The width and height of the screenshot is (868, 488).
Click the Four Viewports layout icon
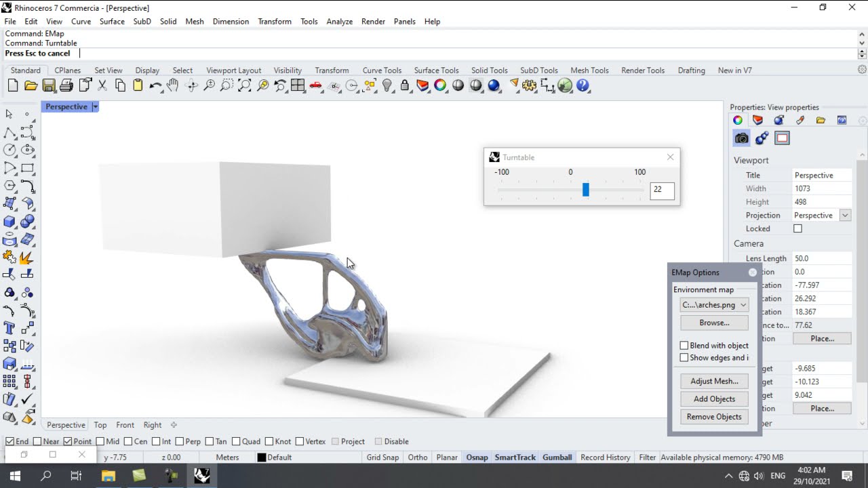coord(298,85)
